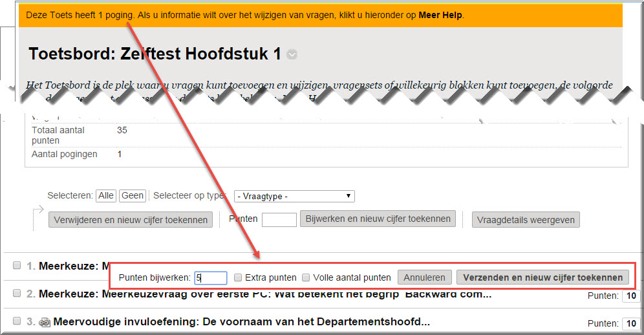Image resolution: width=644 pixels, height=335 pixels.
Task: Check the box next to question 2
Action: [17, 294]
